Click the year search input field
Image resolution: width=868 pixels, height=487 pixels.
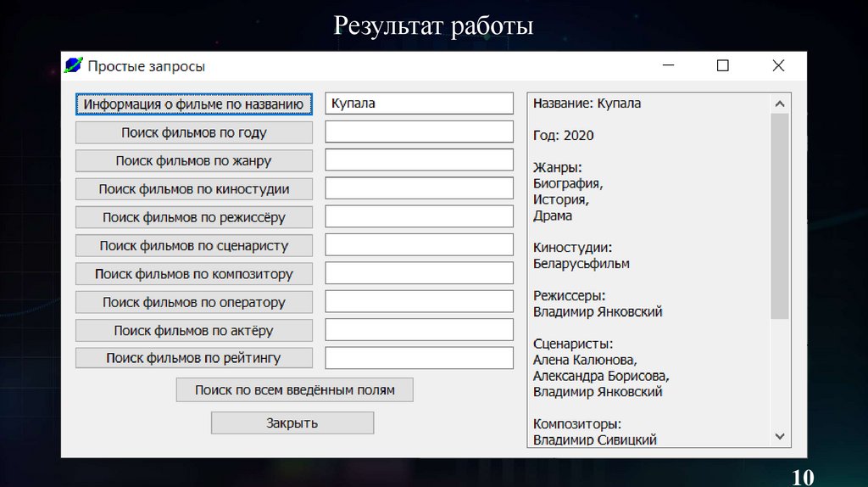point(420,132)
